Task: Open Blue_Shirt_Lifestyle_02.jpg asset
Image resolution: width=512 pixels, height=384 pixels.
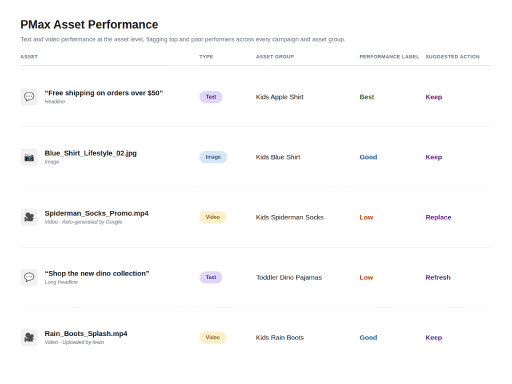Action: (x=91, y=153)
